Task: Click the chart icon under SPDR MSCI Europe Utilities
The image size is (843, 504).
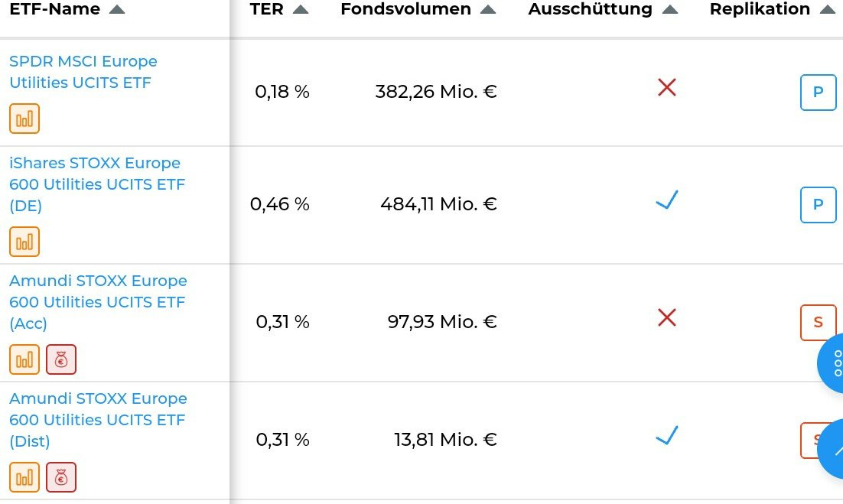Action: coord(24,119)
